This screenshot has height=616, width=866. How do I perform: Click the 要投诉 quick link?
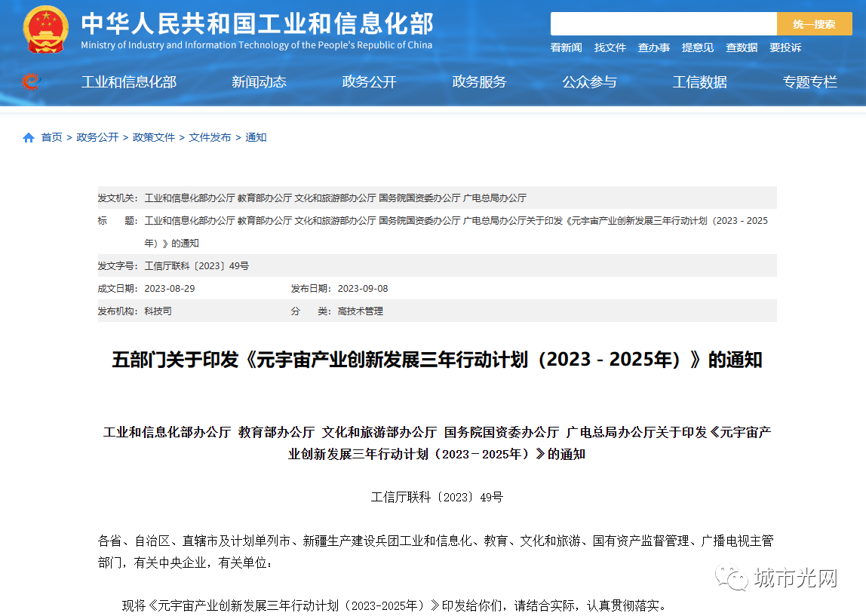click(x=785, y=48)
